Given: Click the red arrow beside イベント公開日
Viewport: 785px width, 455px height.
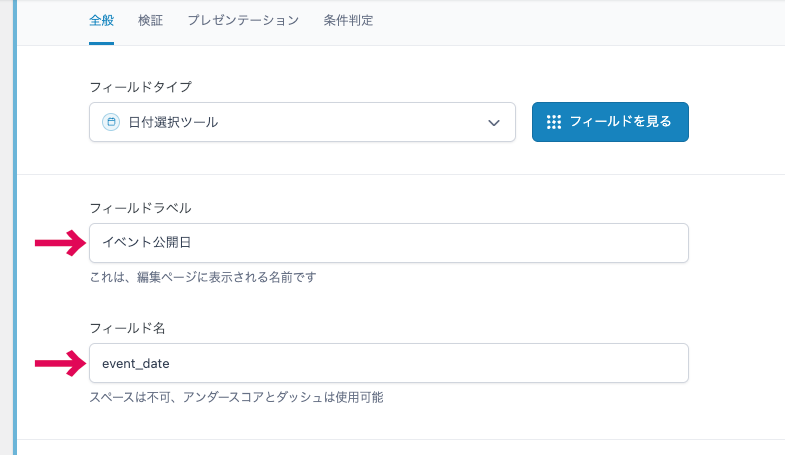Looking at the screenshot, I should (x=60, y=242).
